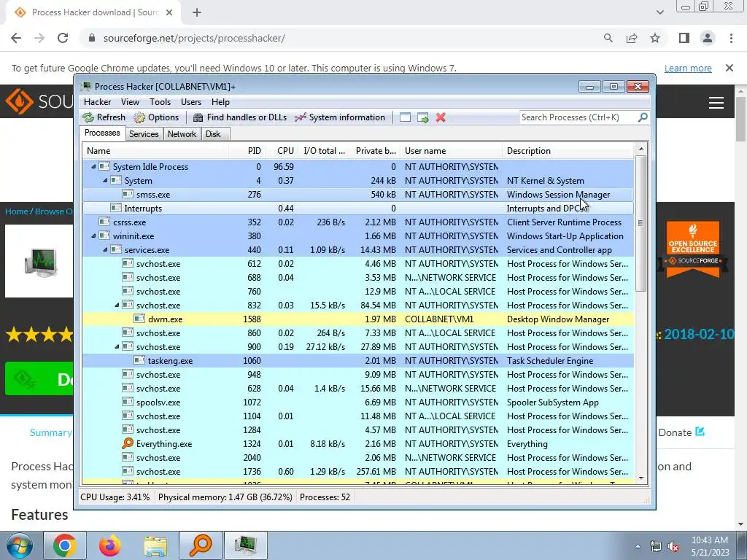Click the Search Processes input field

click(578, 117)
